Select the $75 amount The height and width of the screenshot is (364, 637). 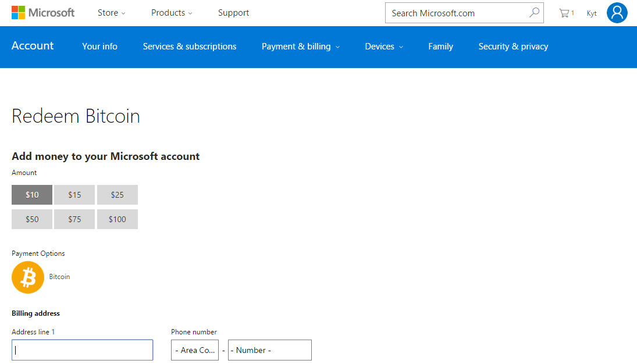[74, 219]
